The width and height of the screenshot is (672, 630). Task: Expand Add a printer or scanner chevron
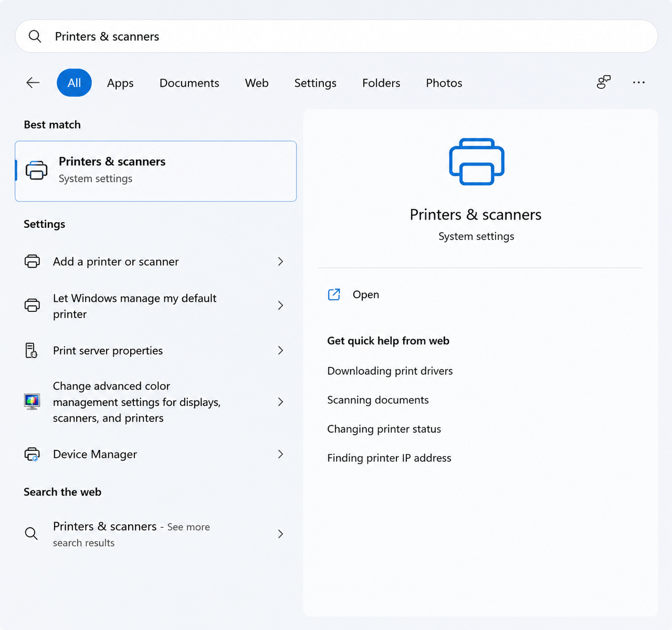click(x=280, y=262)
